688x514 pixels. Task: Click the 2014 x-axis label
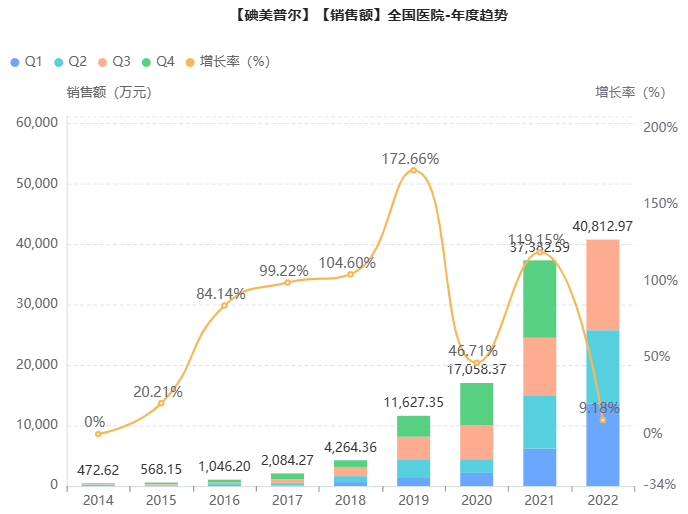click(x=98, y=500)
